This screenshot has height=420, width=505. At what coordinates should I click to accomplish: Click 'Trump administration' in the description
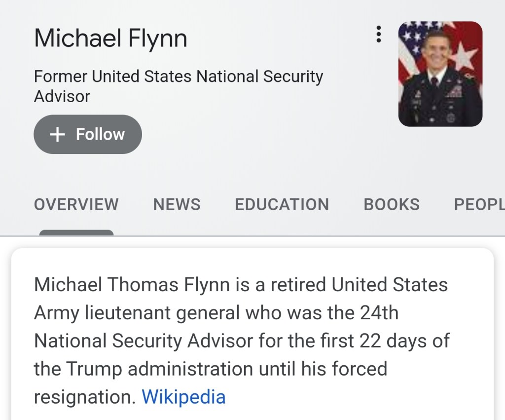click(160, 369)
